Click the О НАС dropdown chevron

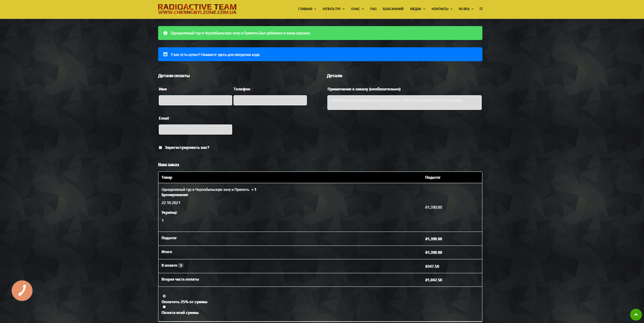363,9
